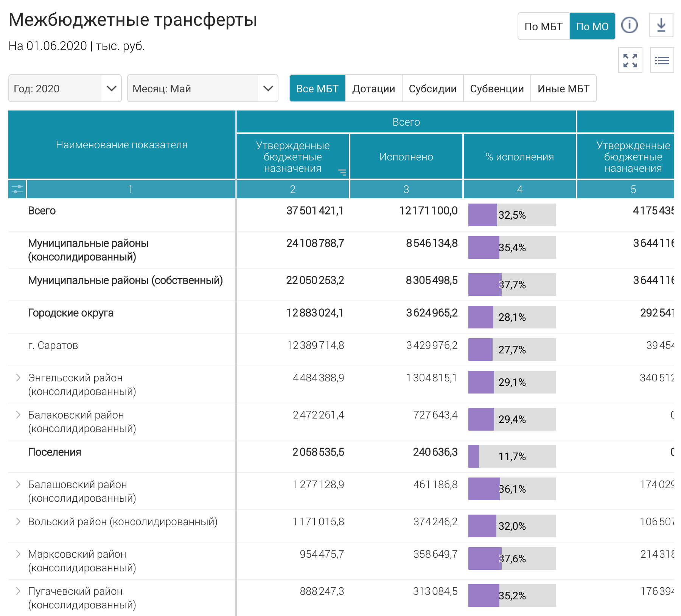Click value 727 643,4 for Балаковский район
This screenshot has width=681, height=616.
[435, 415]
